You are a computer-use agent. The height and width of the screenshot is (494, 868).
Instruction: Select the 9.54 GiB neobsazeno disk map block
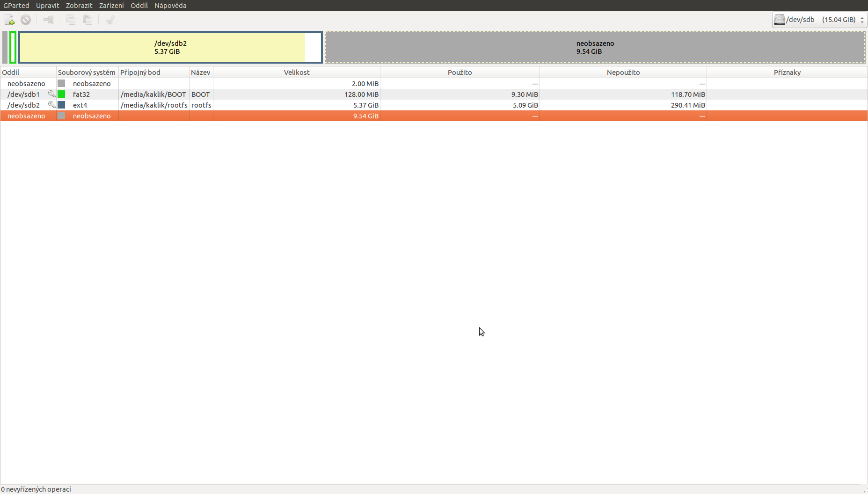coord(595,47)
